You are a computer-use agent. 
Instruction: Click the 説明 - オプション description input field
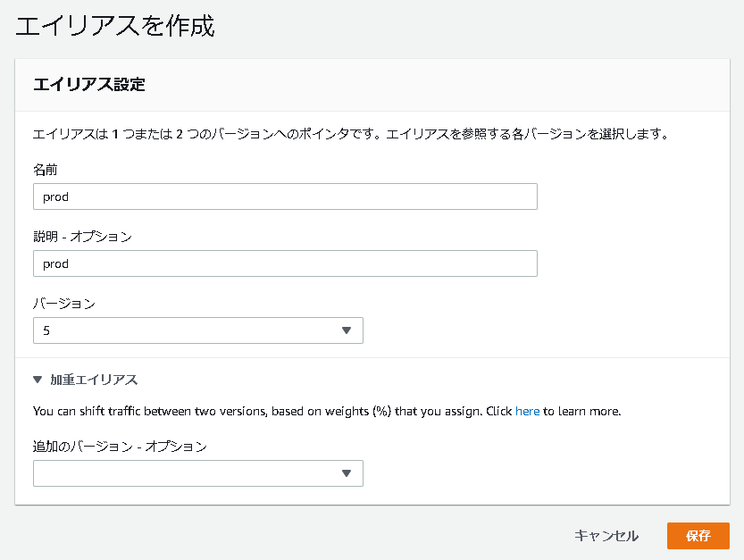285,263
